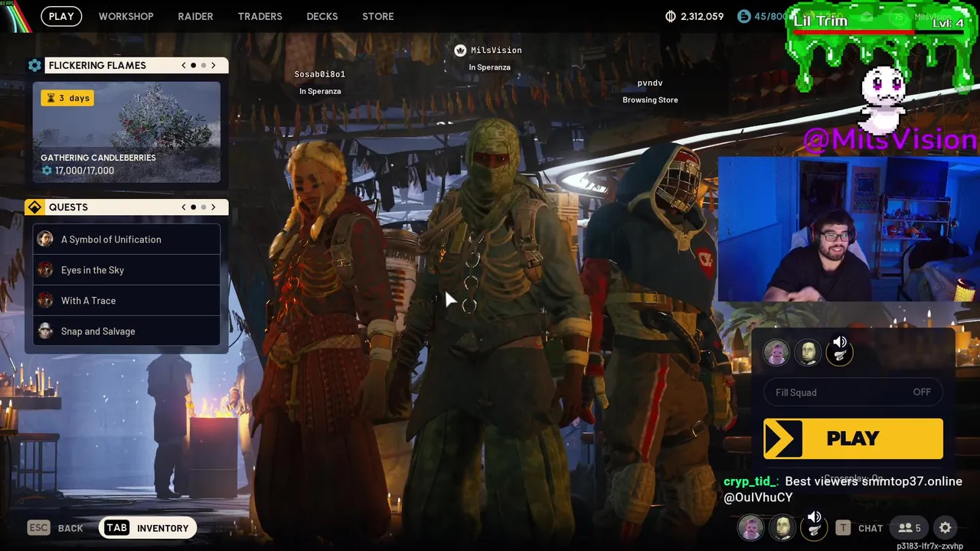Select first page dot in Flickering Flames

(193, 66)
